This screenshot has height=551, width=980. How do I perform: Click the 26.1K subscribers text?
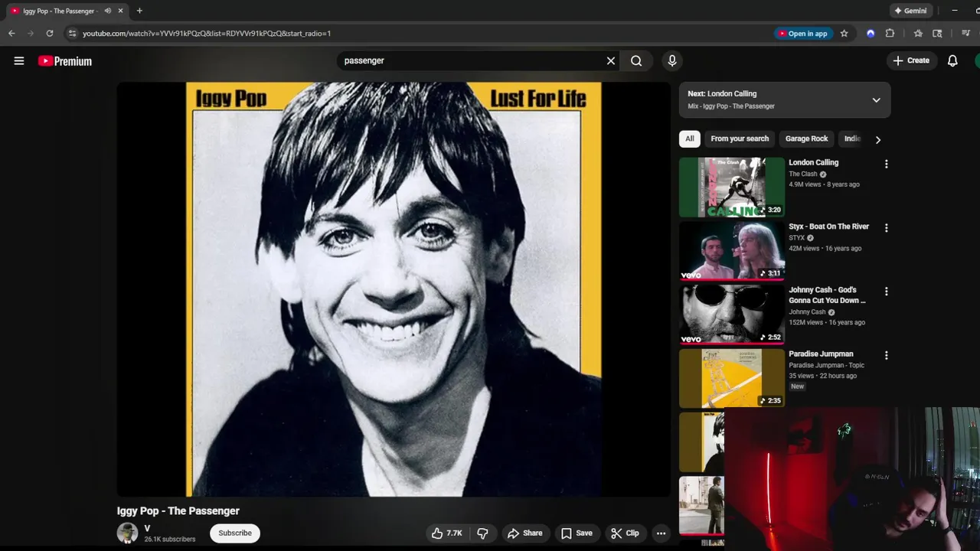[x=170, y=540]
